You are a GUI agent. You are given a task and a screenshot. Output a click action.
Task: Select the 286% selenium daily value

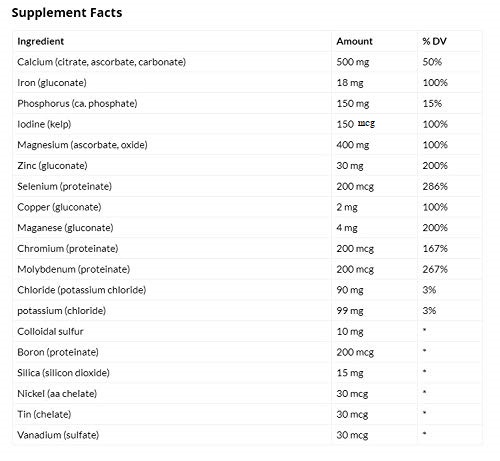pos(435,186)
